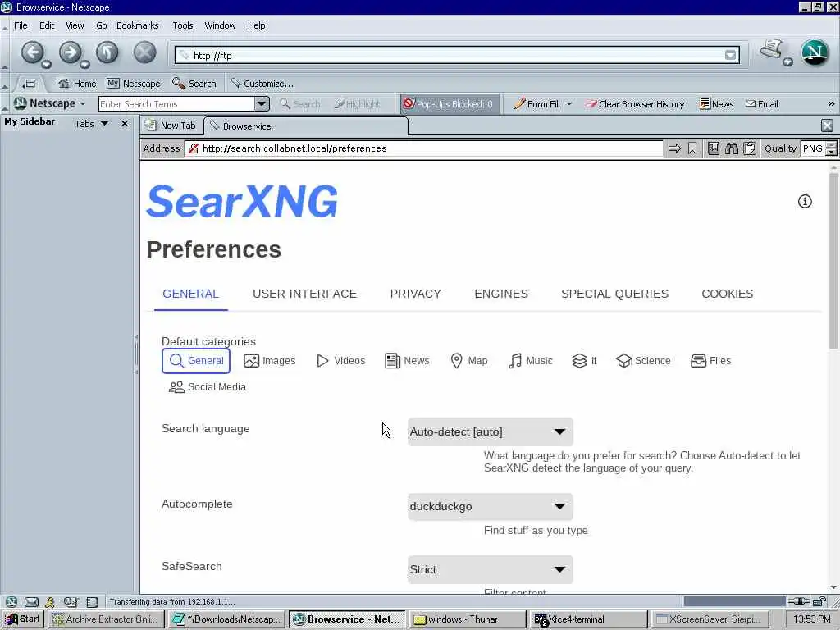The width and height of the screenshot is (840, 630).
Task: Toggle the Files default category
Action: (x=710, y=361)
